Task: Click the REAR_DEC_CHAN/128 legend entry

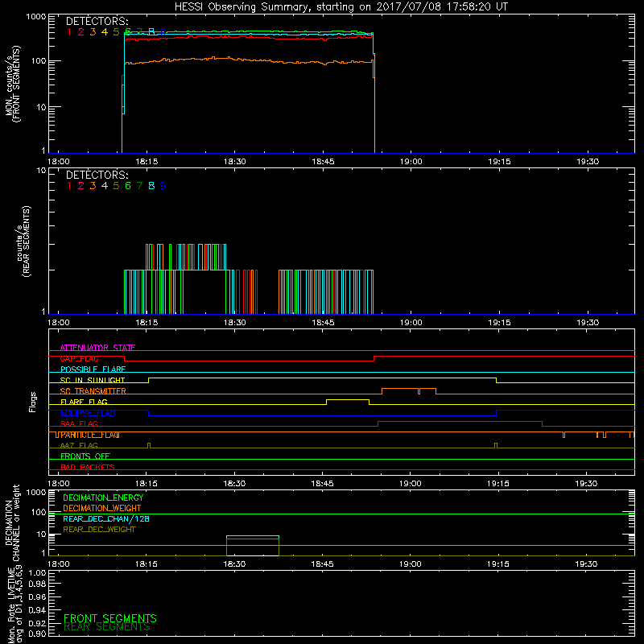Action: pos(106,519)
